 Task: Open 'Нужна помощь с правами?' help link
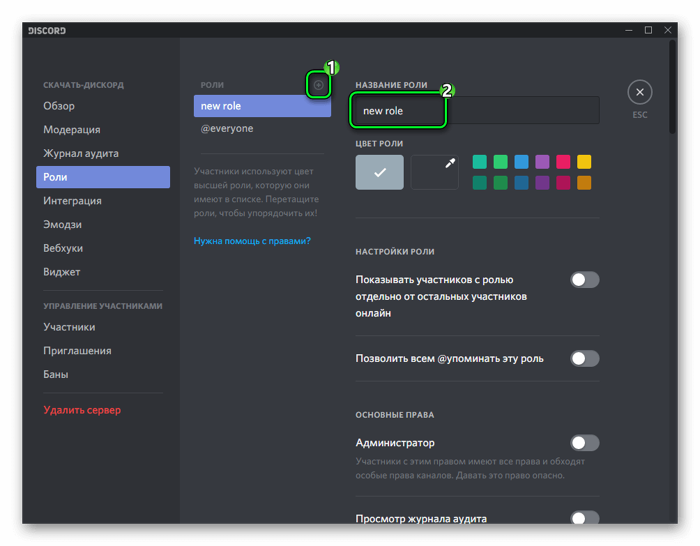coord(252,241)
